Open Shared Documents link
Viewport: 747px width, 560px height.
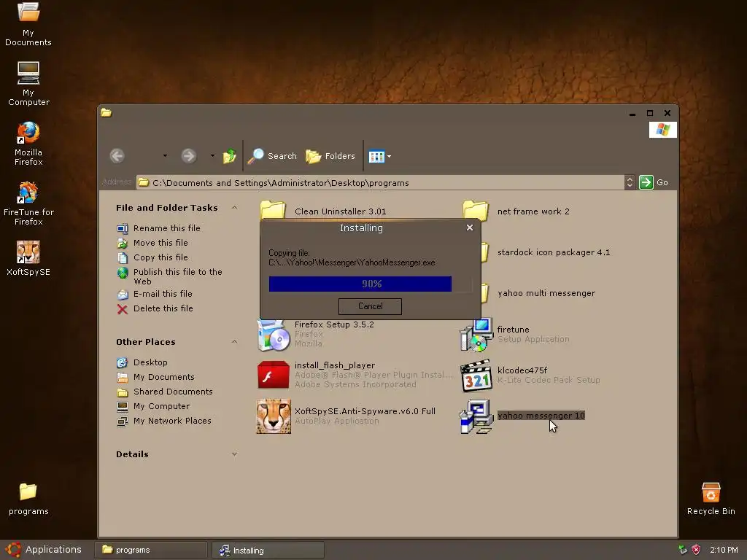click(165, 392)
